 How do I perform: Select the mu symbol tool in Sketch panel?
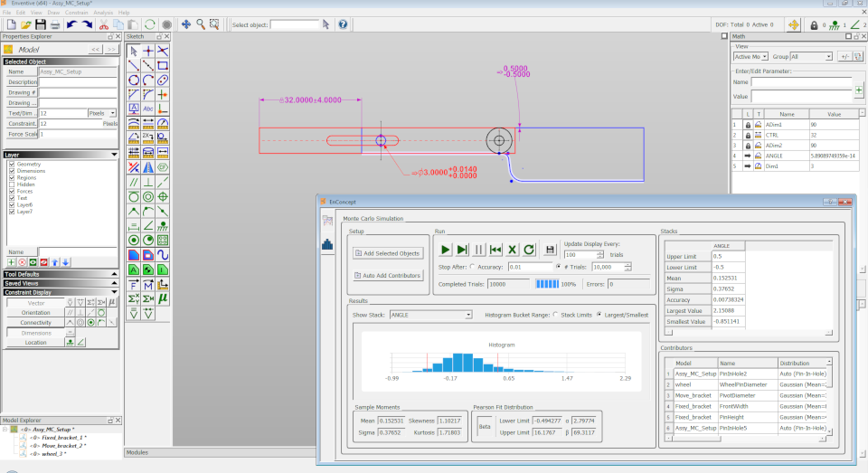(163, 298)
